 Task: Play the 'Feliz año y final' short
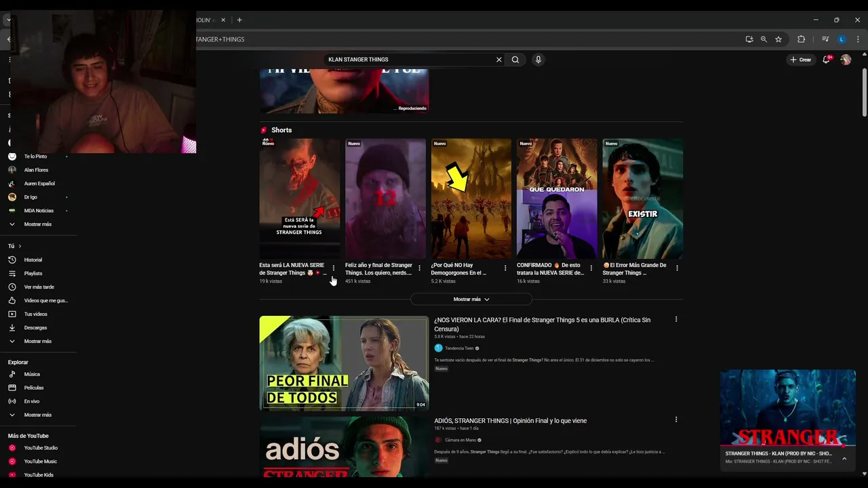(385, 199)
